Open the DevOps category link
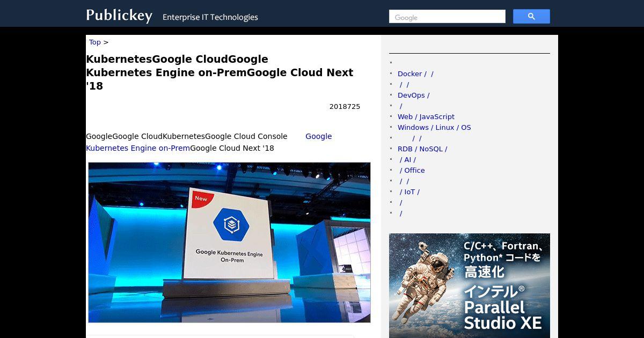 [413, 95]
